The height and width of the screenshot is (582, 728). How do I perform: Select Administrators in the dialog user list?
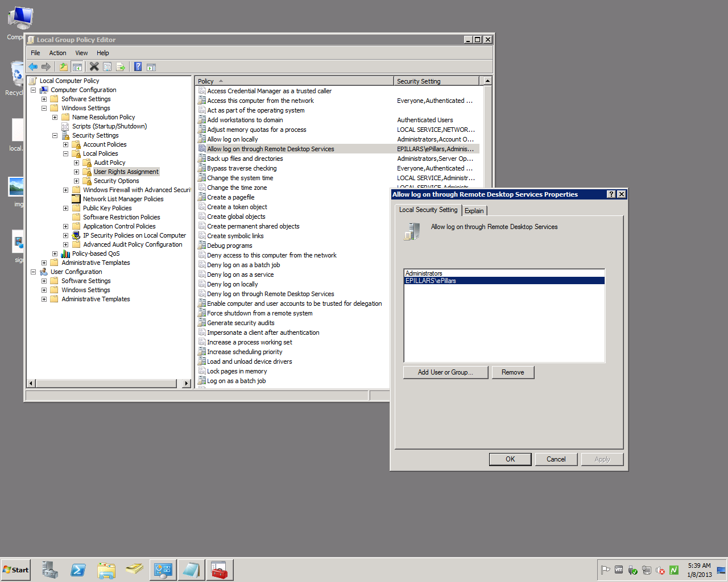coord(504,273)
